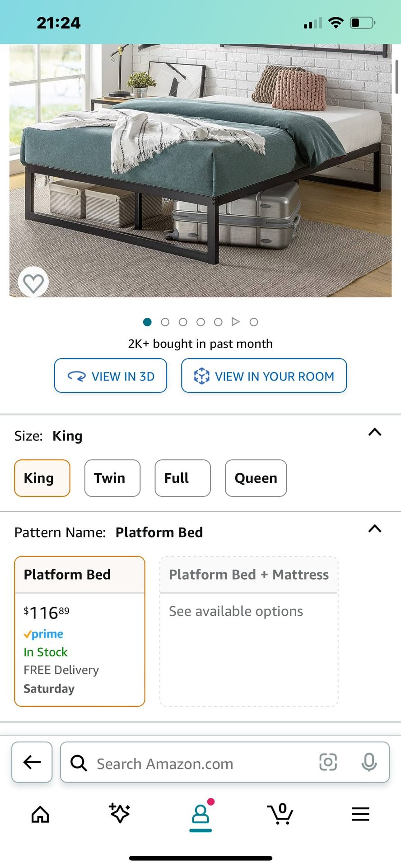This screenshot has height=868, width=401.
Task: Select the Platform Bed pattern card
Action: [x=80, y=631]
